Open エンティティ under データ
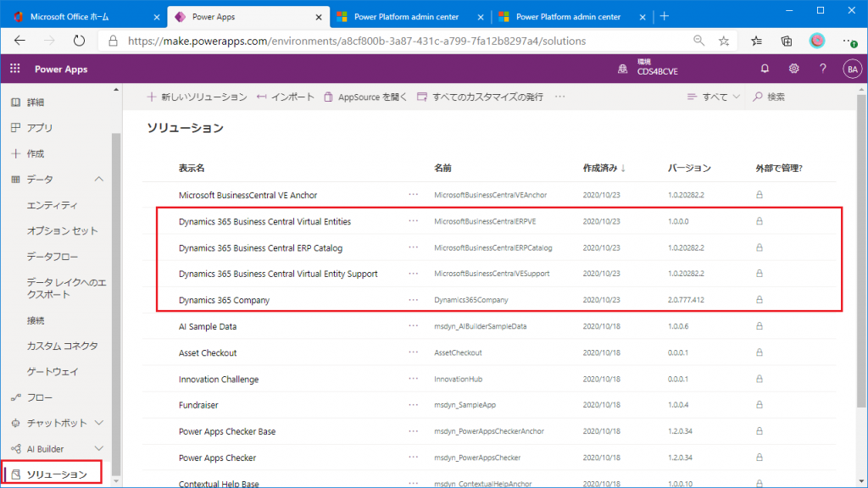Viewport: 868px width, 488px height. 52,205
